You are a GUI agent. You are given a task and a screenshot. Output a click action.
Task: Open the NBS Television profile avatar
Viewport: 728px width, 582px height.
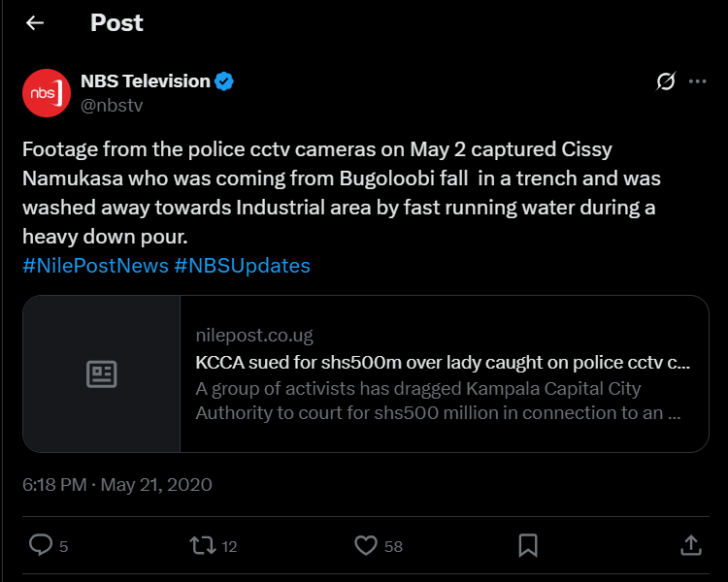[47, 93]
